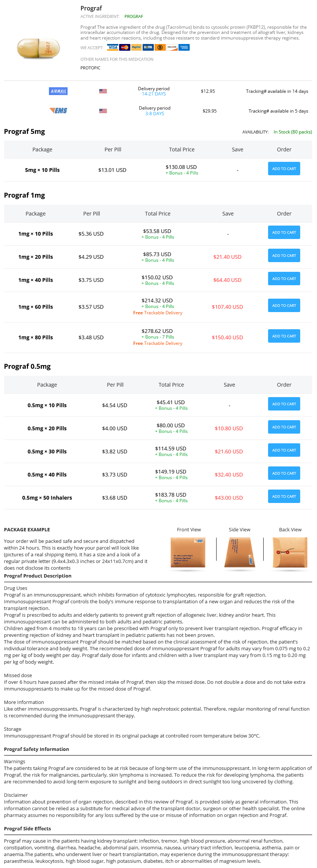Viewport: 317px width, 868px height.
Task: Click the PayPal payment icon
Action: 137,47
